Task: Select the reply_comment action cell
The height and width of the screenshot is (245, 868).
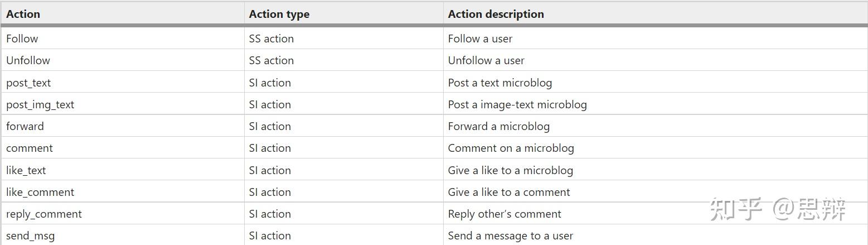Action: coord(122,214)
